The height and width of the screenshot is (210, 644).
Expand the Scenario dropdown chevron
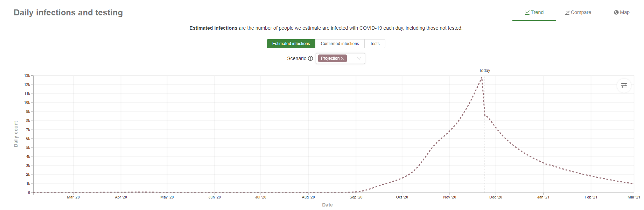coord(359,59)
